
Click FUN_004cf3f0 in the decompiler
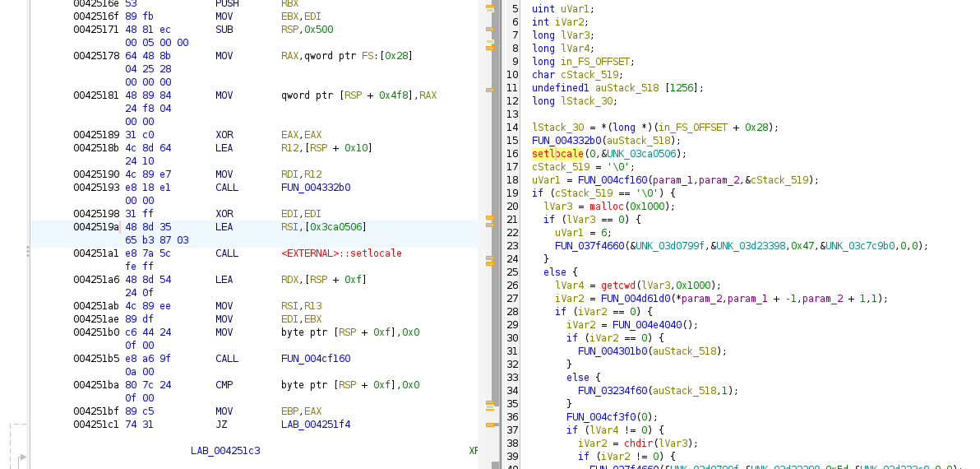tap(601, 416)
